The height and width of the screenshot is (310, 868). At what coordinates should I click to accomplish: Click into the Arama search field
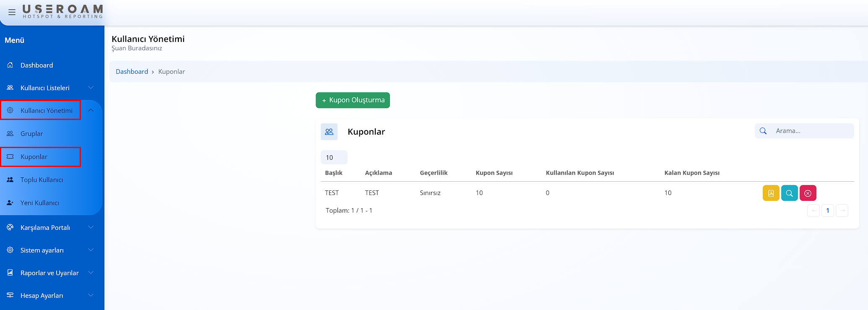[811, 131]
